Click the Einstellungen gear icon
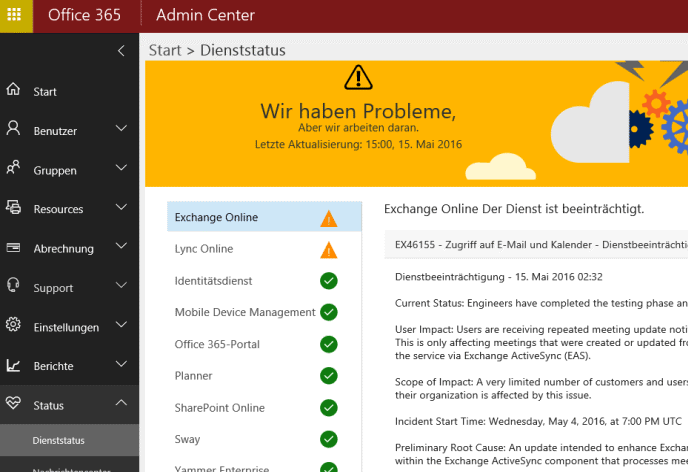Screen dimensions: 688x472 [x=13, y=325]
